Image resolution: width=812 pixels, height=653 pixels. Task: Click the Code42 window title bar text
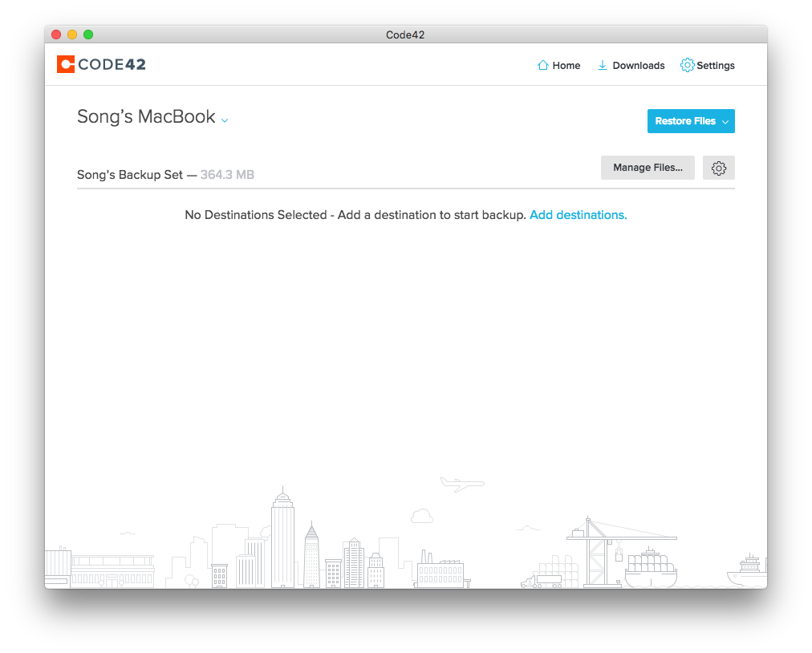point(405,34)
